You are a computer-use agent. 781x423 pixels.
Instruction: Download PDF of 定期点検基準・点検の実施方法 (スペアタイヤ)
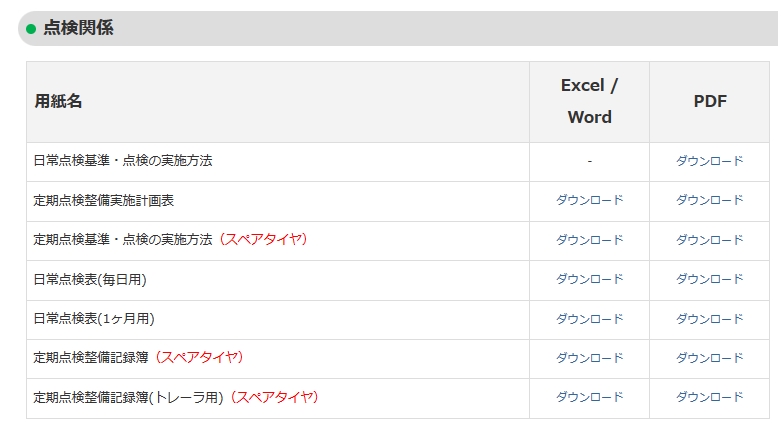click(x=709, y=240)
